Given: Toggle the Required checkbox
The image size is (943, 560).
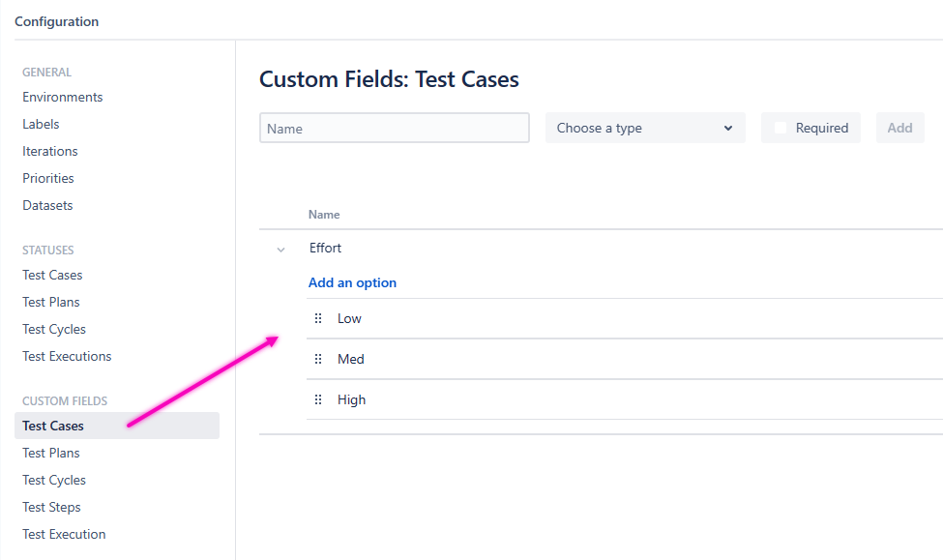Looking at the screenshot, I should coord(781,128).
